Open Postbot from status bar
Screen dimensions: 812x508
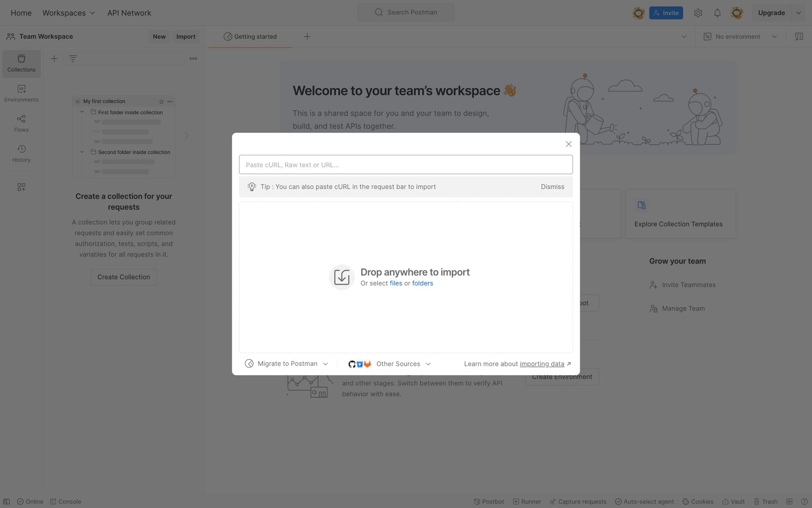click(x=489, y=502)
